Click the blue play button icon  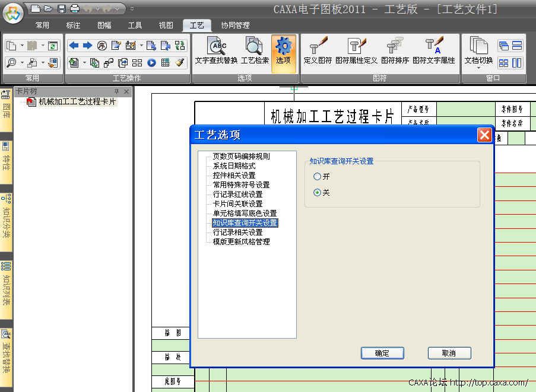coord(152,62)
